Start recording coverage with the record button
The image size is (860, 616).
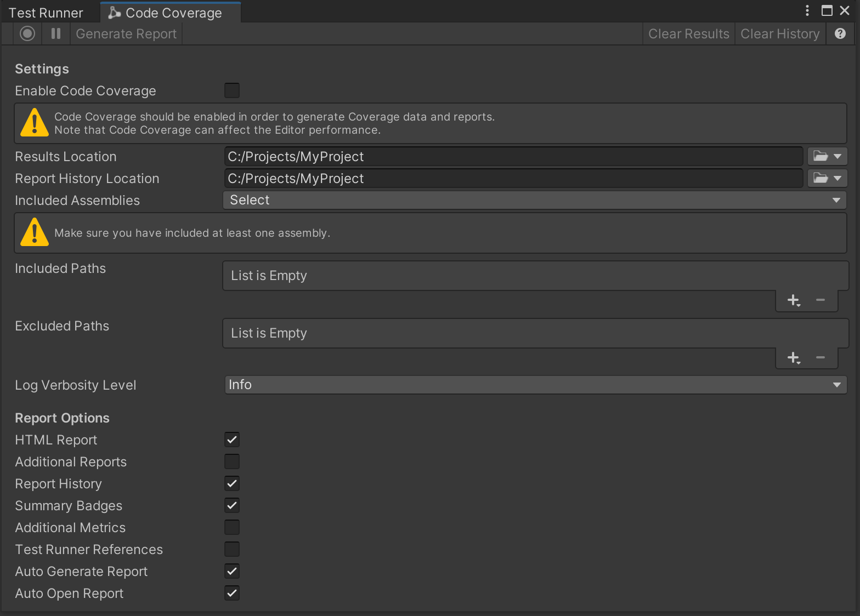pos(27,34)
